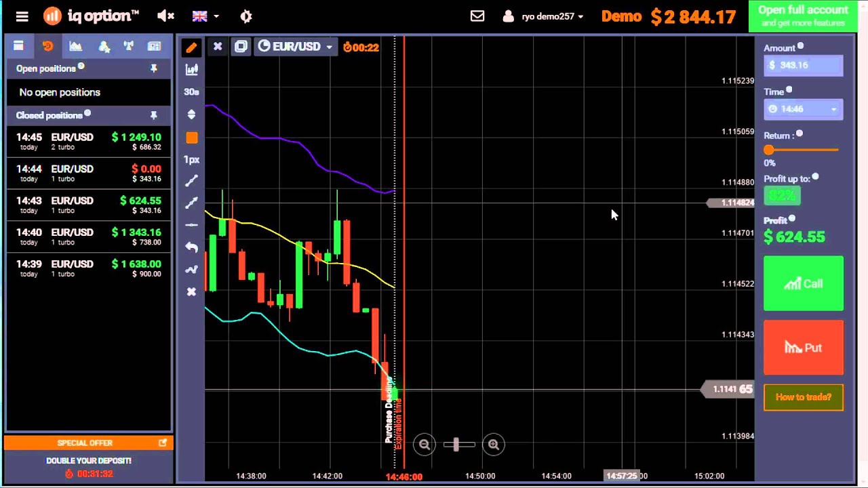Mute the sound with speaker icon

(165, 16)
